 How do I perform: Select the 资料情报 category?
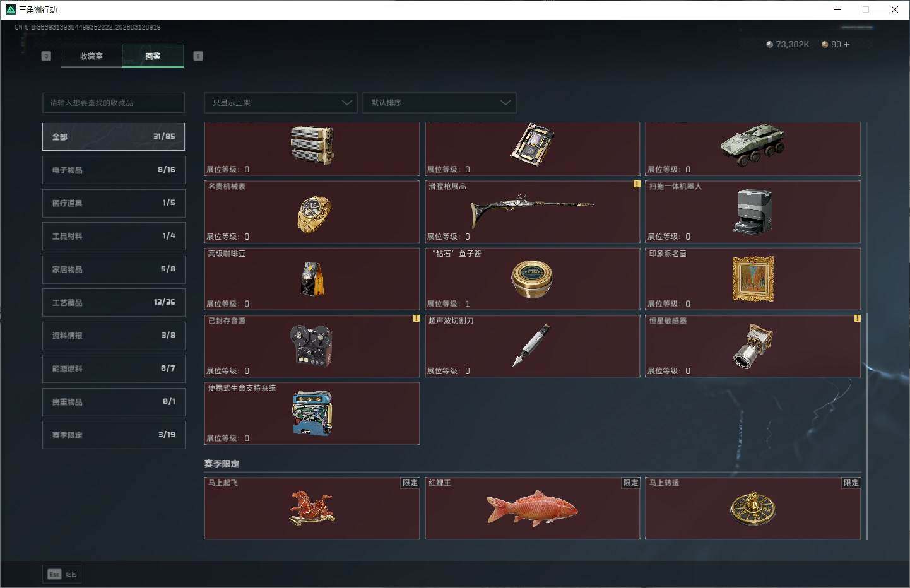pos(114,336)
